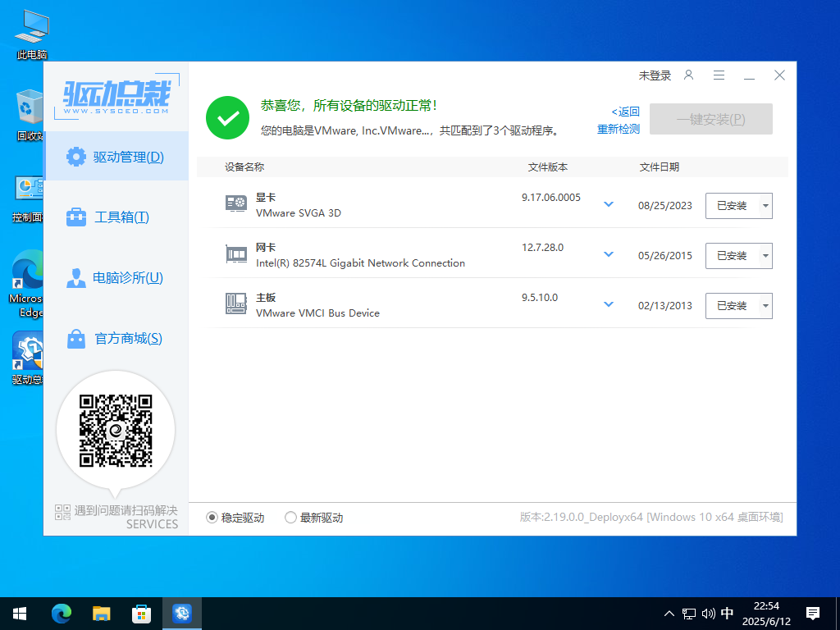Open the 电脑诊所(U) sidebar section
Image resolution: width=840 pixels, height=630 pixels.
pos(116,277)
